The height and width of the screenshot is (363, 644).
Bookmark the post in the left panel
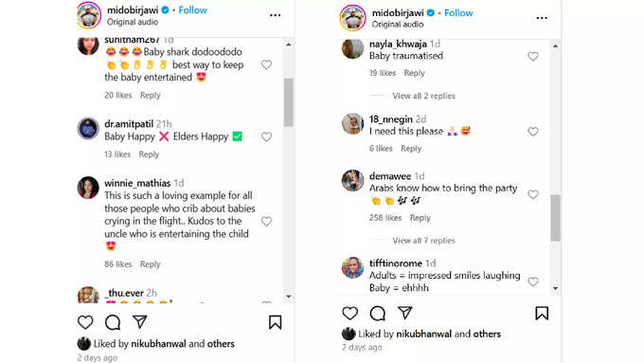tap(276, 322)
